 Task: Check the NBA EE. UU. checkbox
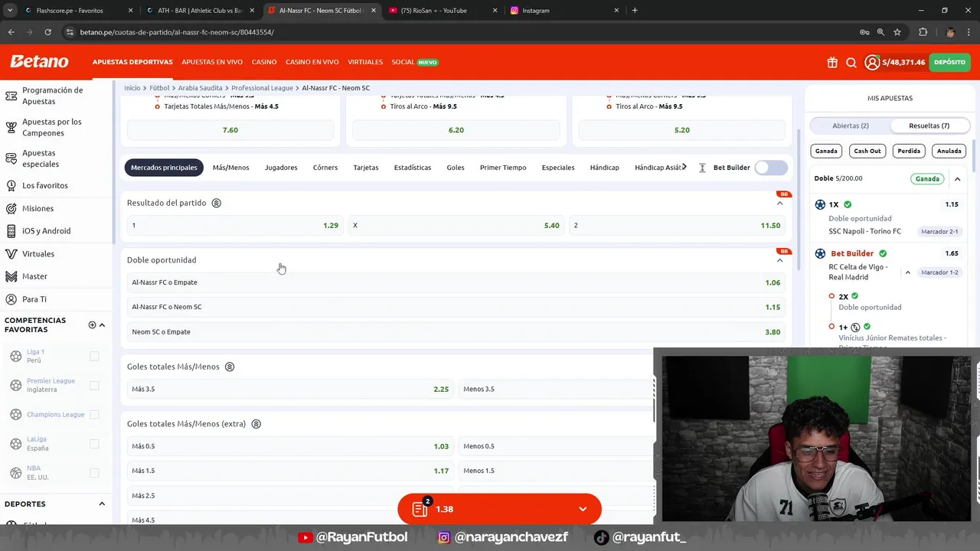[x=94, y=473]
